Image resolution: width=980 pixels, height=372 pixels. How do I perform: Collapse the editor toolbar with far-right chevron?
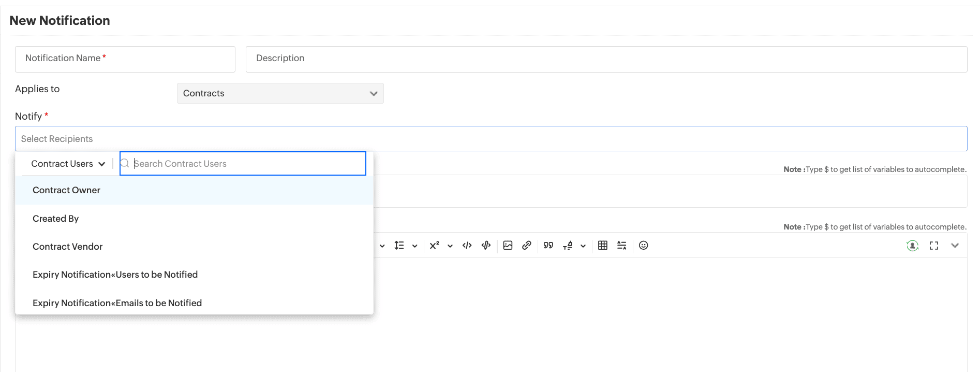pos(955,246)
